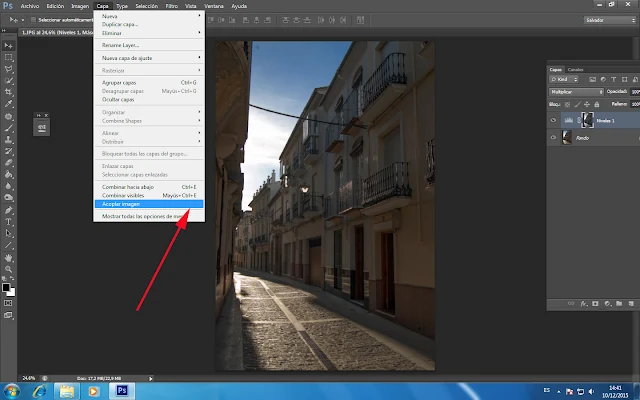Click the foreground color swatch

coord(6,287)
